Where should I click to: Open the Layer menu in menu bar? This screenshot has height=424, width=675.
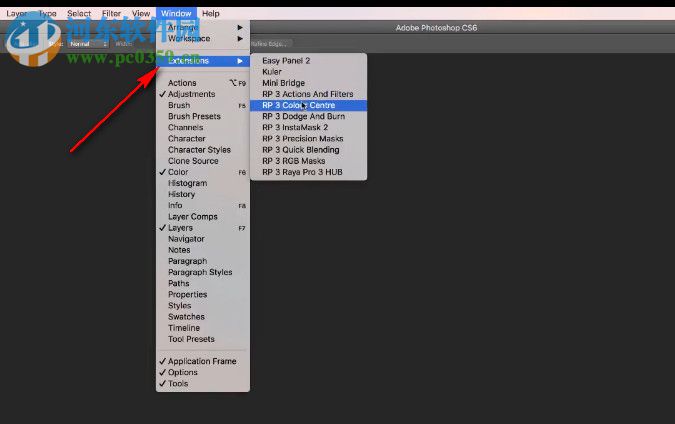coord(16,13)
